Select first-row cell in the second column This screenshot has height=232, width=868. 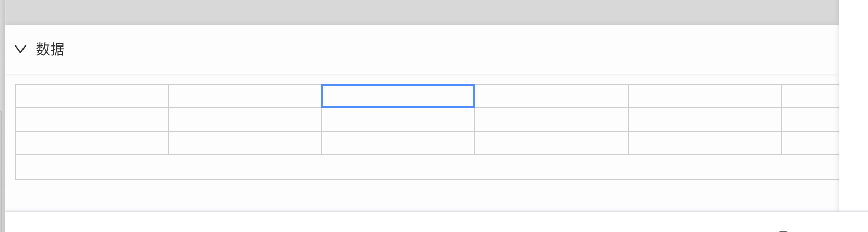pos(245,96)
